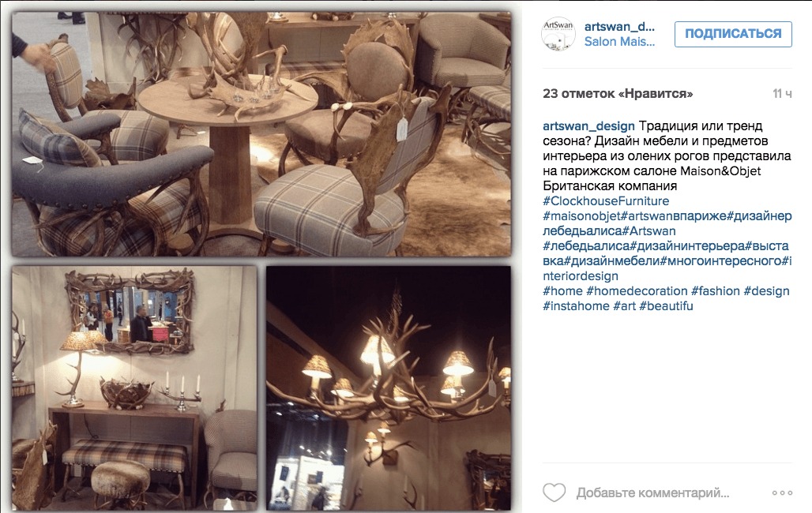This screenshot has height=513, width=812.
Task: Open the #homedecoration hashtag
Action: click(637, 291)
